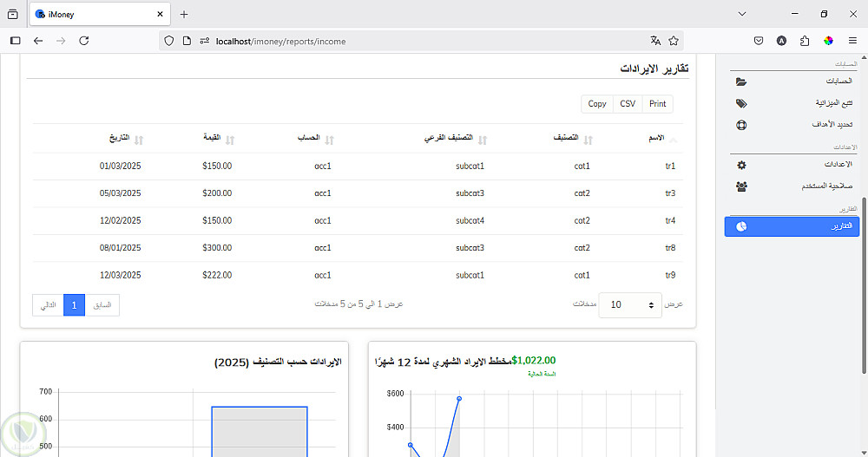Open الاعدادات item in sidebar menu
The image size is (868, 457).
click(x=792, y=164)
